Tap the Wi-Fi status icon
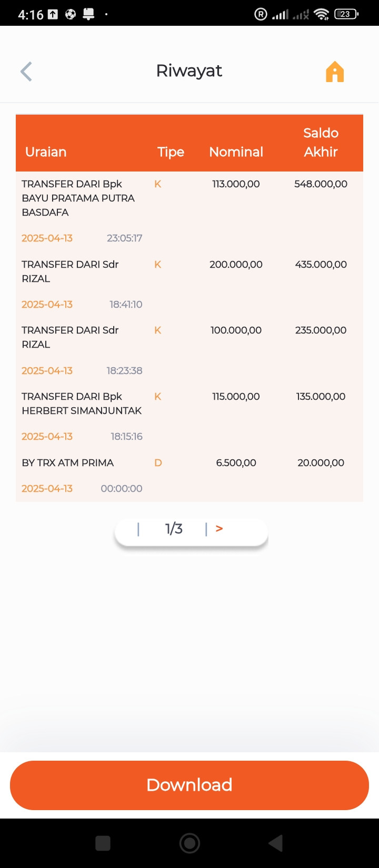Screen dimensions: 379x868 click(x=321, y=14)
